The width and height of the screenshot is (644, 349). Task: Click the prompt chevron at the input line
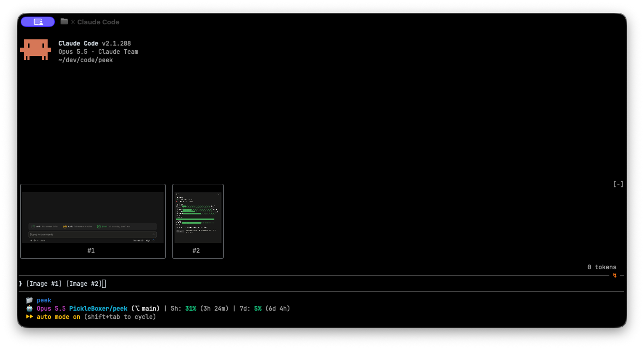(21, 284)
